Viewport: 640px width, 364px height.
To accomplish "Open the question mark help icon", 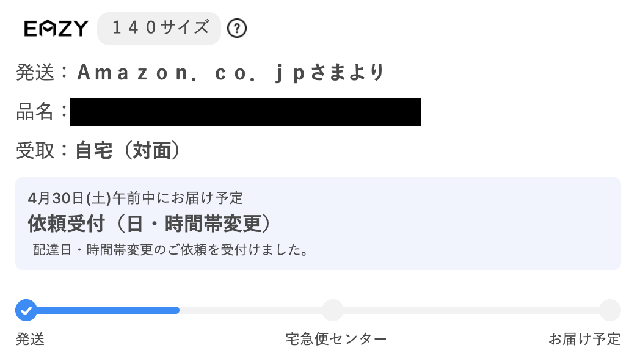I will (x=236, y=29).
